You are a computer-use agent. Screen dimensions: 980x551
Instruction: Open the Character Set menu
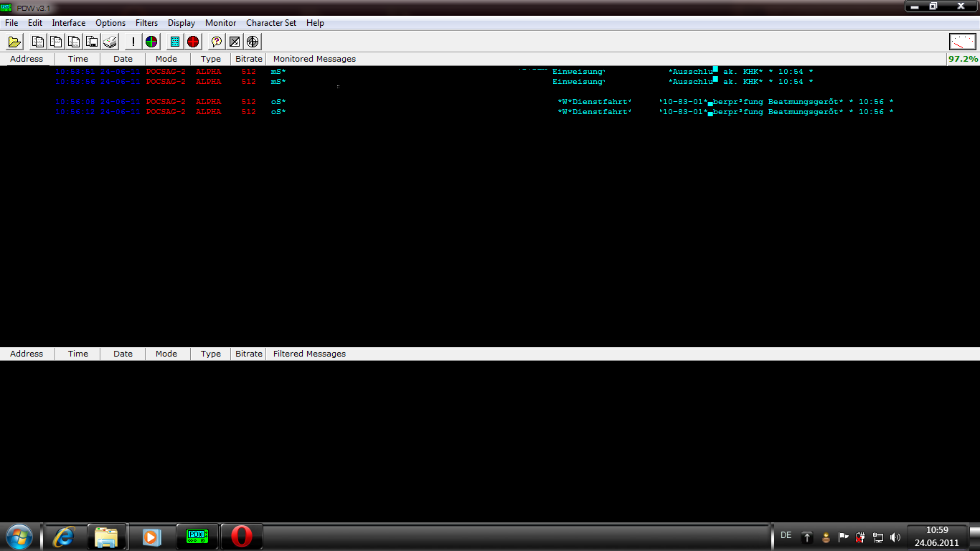pos(270,23)
